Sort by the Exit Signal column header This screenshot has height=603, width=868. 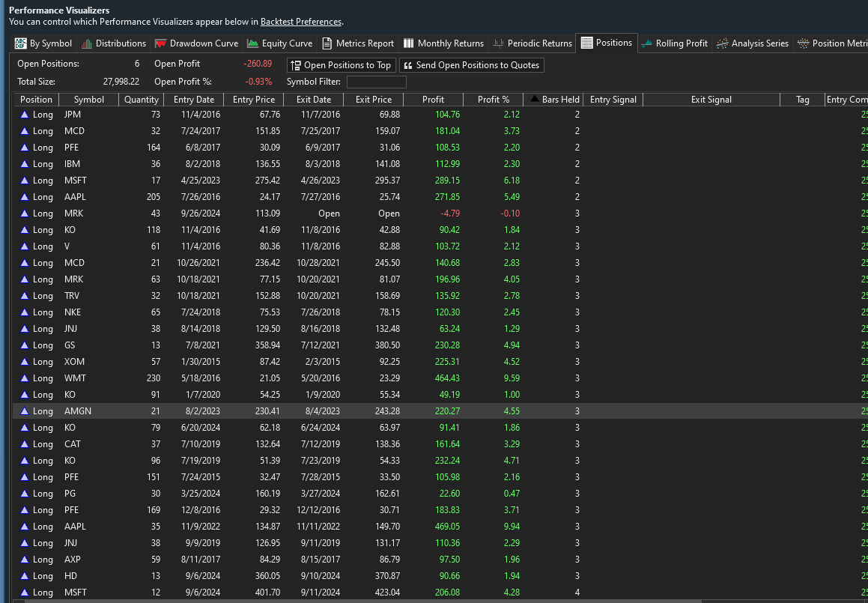coord(711,100)
